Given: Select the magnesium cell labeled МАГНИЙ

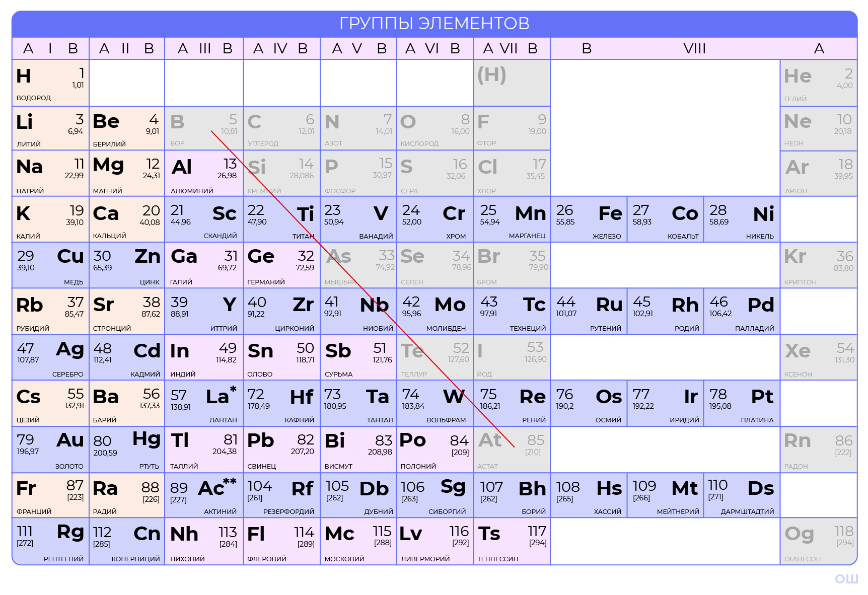Looking at the screenshot, I should (x=127, y=173).
